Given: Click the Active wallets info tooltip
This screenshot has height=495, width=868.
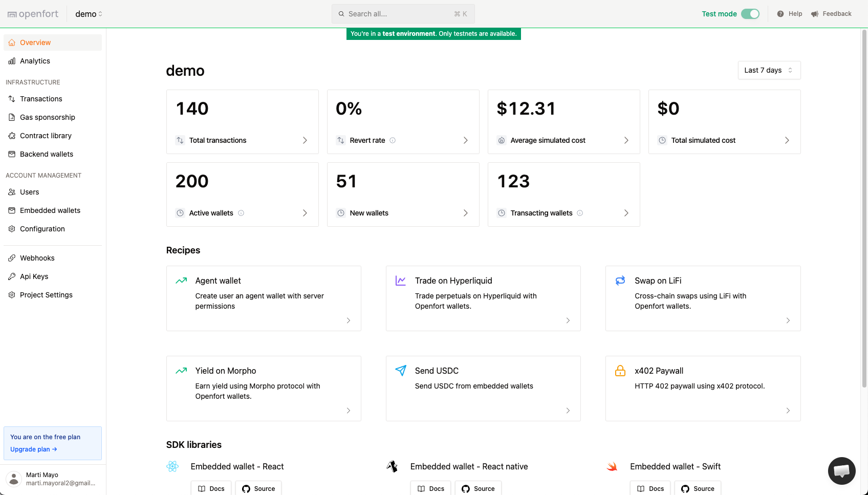Looking at the screenshot, I should (x=241, y=212).
